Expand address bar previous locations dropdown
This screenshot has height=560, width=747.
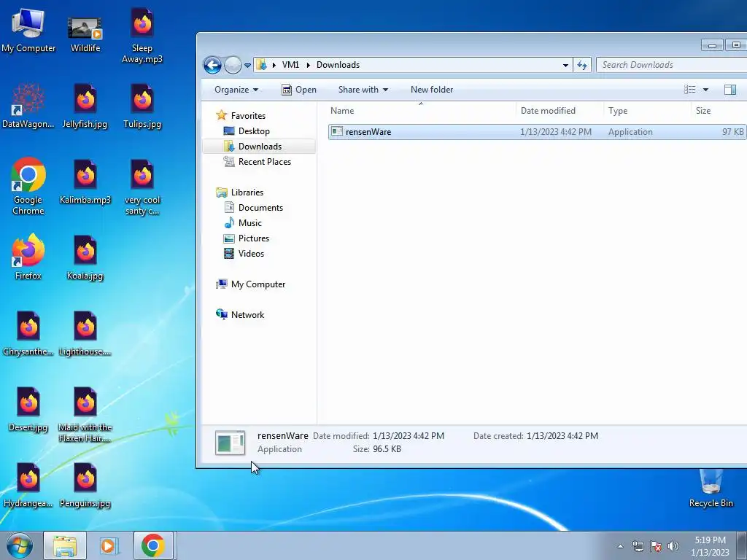click(x=565, y=65)
